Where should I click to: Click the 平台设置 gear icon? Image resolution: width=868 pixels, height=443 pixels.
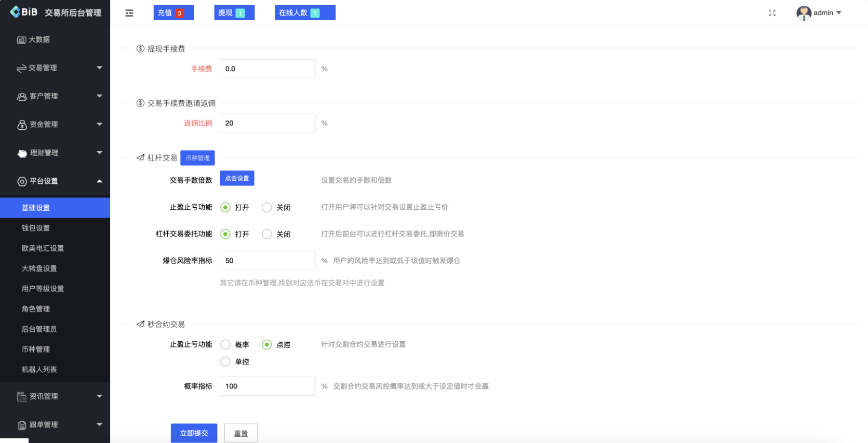click(x=22, y=181)
